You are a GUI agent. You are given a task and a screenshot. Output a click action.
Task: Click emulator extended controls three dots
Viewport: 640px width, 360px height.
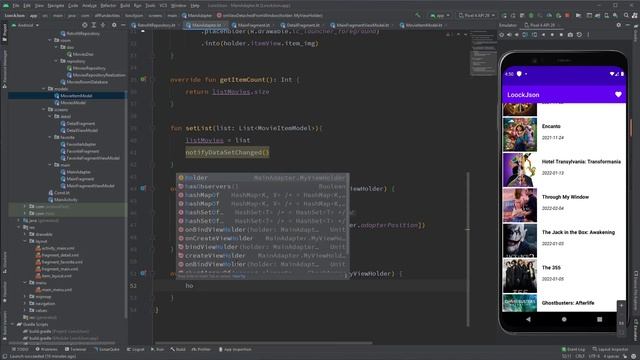(588, 35)
